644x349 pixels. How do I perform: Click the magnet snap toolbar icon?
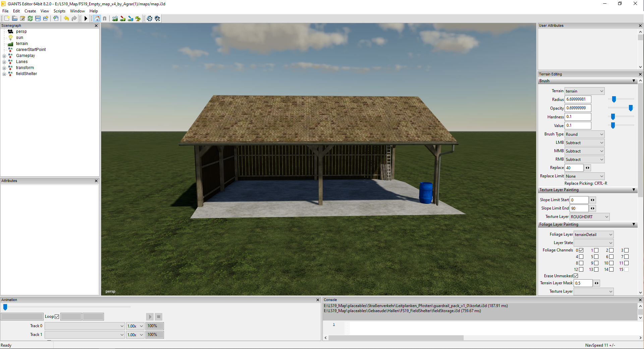(x=105, y=18)
